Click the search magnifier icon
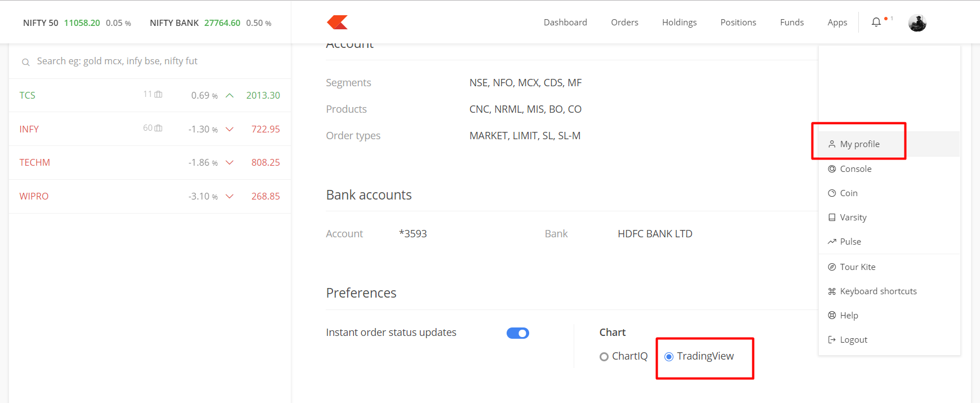Viewport: 980px width, 403px height. [25, 62]
